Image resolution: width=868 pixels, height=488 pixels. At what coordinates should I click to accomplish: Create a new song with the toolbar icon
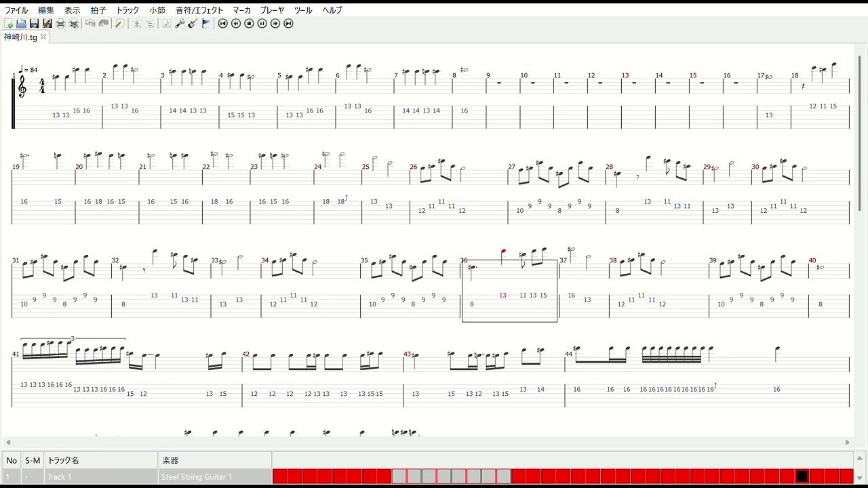click(x=8, y=24)
